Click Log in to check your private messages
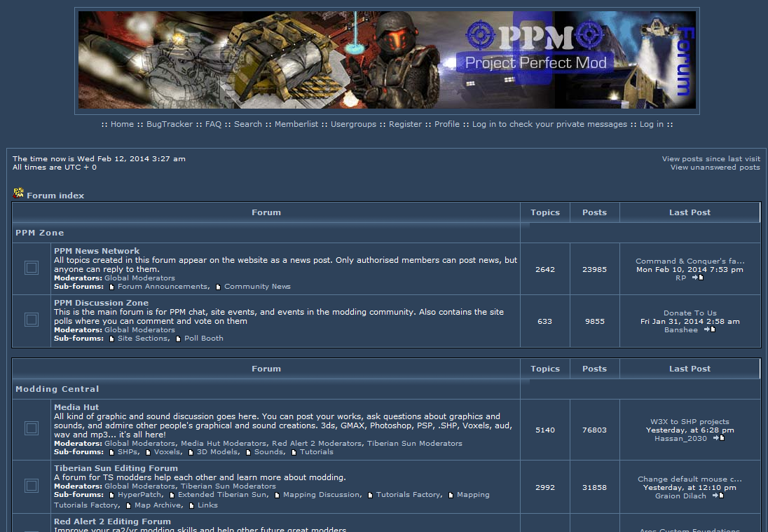This screenshot has height=532, width=768. pyautogui.click(x=549, y=125)
